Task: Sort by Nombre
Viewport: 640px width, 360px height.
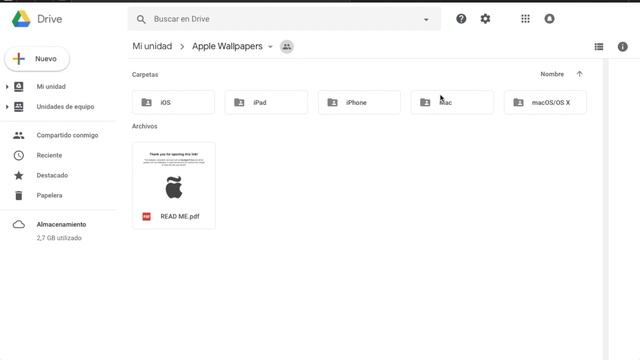Action: point(552,74)
